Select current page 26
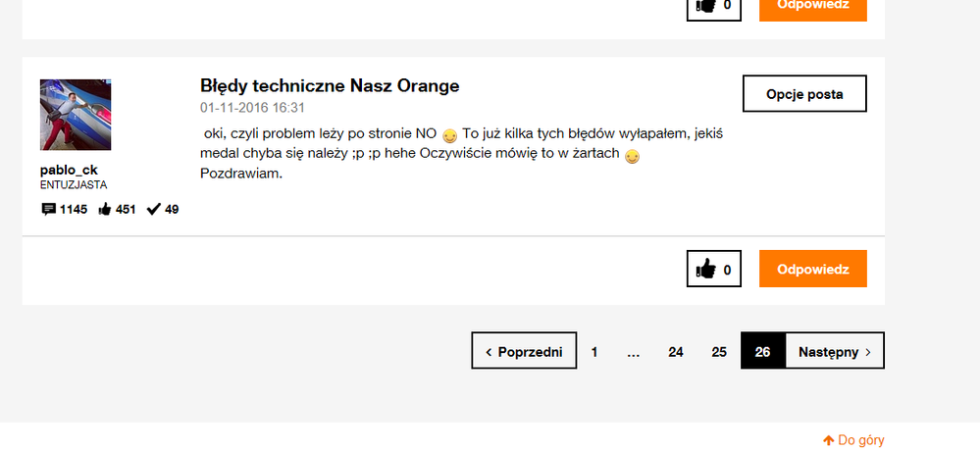The image size is (980, 451). [x=762, y=350]
